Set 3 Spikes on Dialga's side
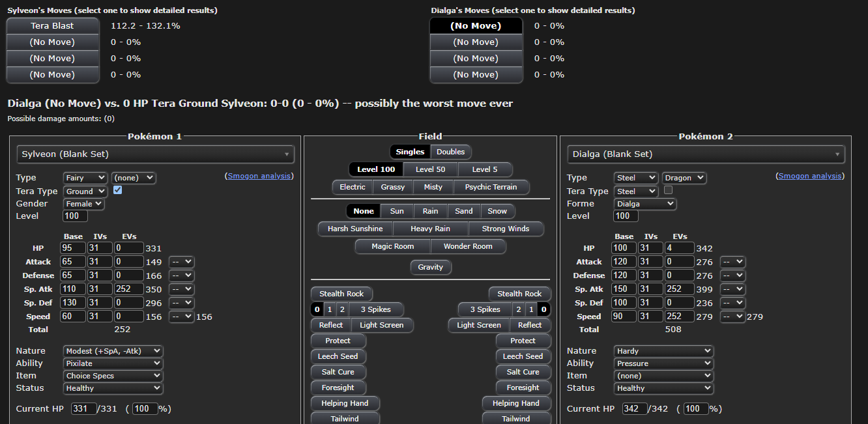Screen dimensions: 868x424 485,309
